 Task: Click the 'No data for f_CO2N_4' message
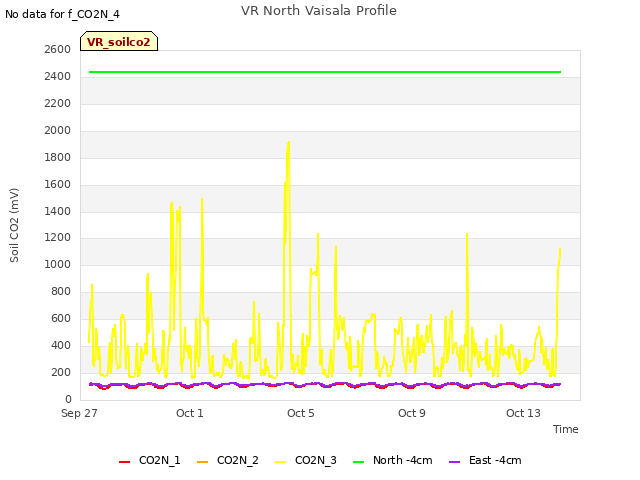(x=62, y=14)
